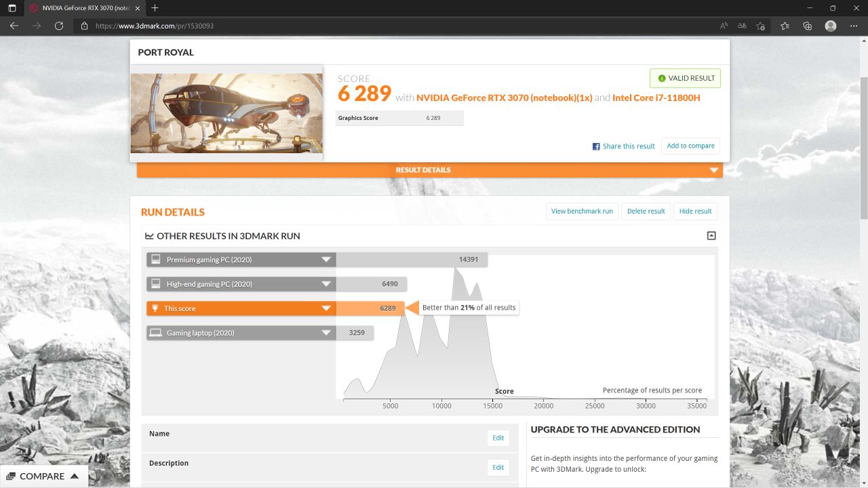Click the Delete result button
The width and height of the screenshot is (868, 488).
[x=646, y=211]
